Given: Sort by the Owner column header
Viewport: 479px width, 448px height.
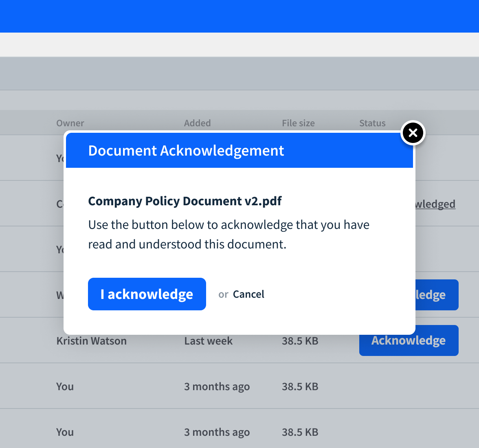Looking at the screenshot, I should pos(70,123).
